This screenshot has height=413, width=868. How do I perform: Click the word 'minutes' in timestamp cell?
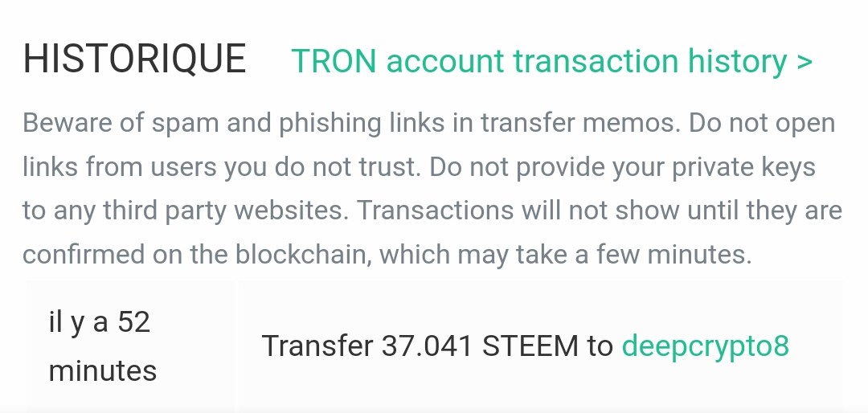(x=103, y=371)
